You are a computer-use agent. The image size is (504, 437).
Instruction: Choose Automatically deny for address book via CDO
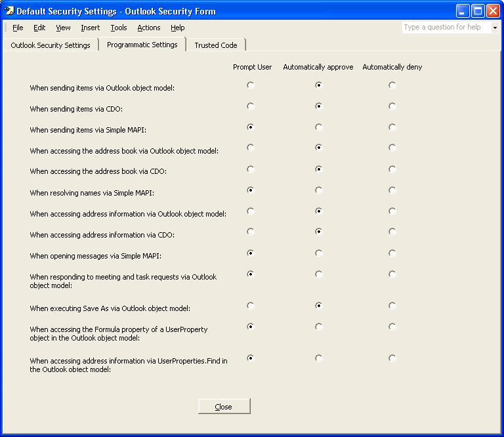(x=392, y=169)
